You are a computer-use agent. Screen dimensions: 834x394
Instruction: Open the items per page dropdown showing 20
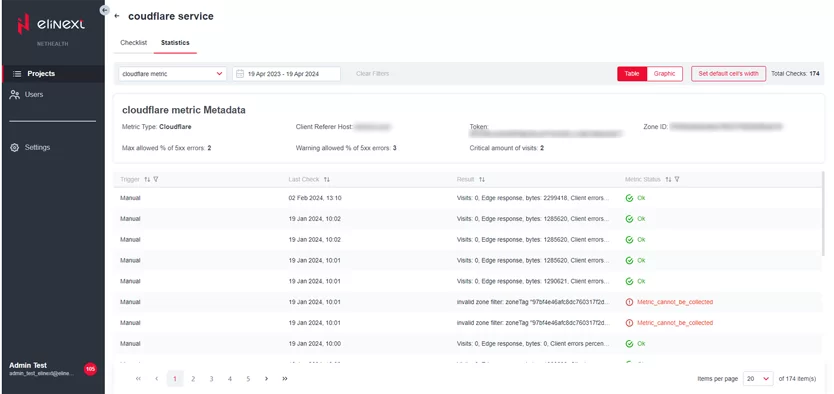[x=758, y=379]
